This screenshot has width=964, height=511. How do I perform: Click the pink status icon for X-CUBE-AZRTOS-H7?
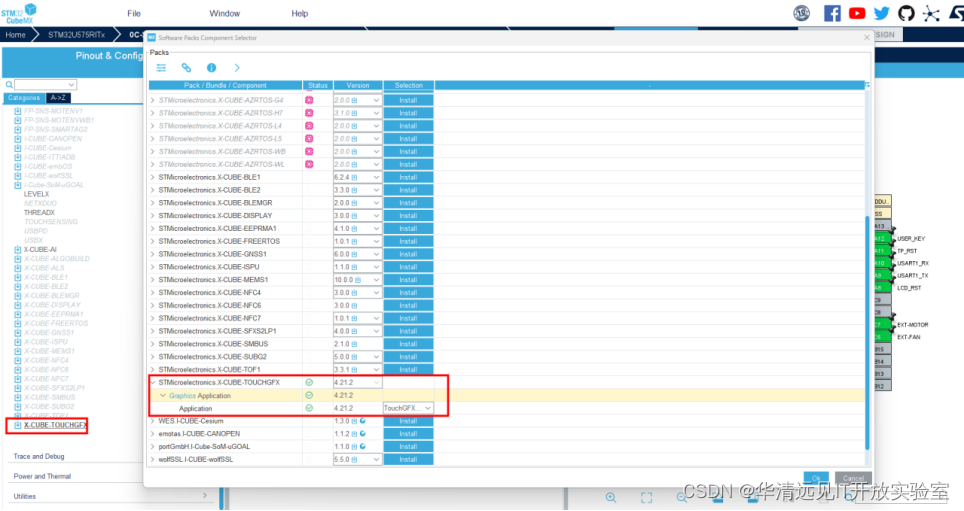click(x=309, y=113)
